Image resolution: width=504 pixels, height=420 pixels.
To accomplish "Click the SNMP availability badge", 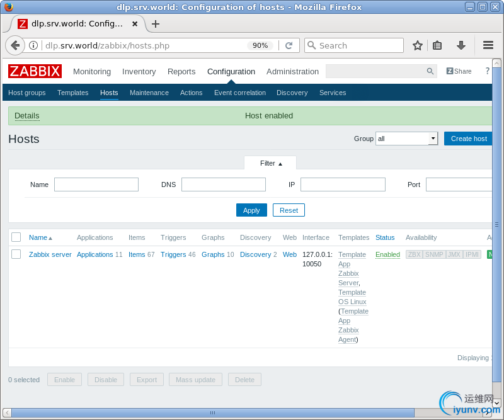I will 434,254.
